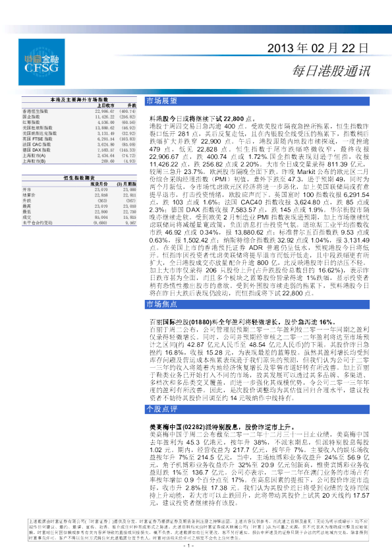Click headline 料港股今日或将继续下试22,800点
Screen dimensions: 392x555
pos(202,119)
